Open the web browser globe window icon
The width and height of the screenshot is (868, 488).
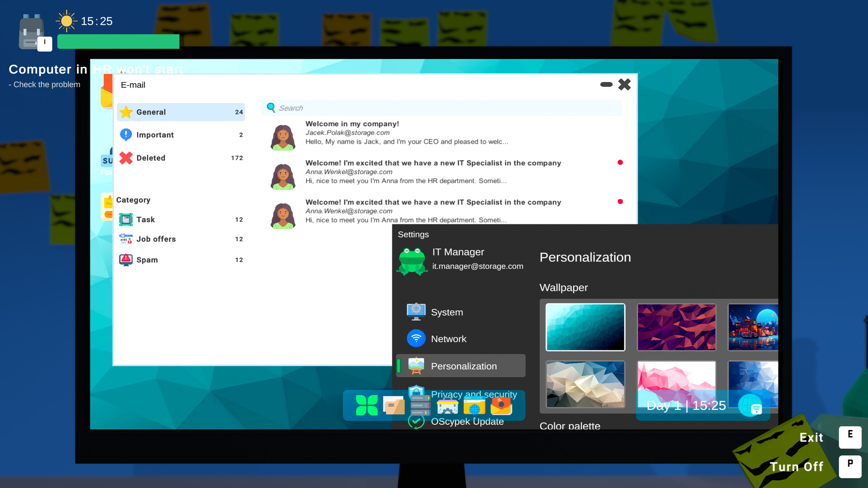click(474, 406)
